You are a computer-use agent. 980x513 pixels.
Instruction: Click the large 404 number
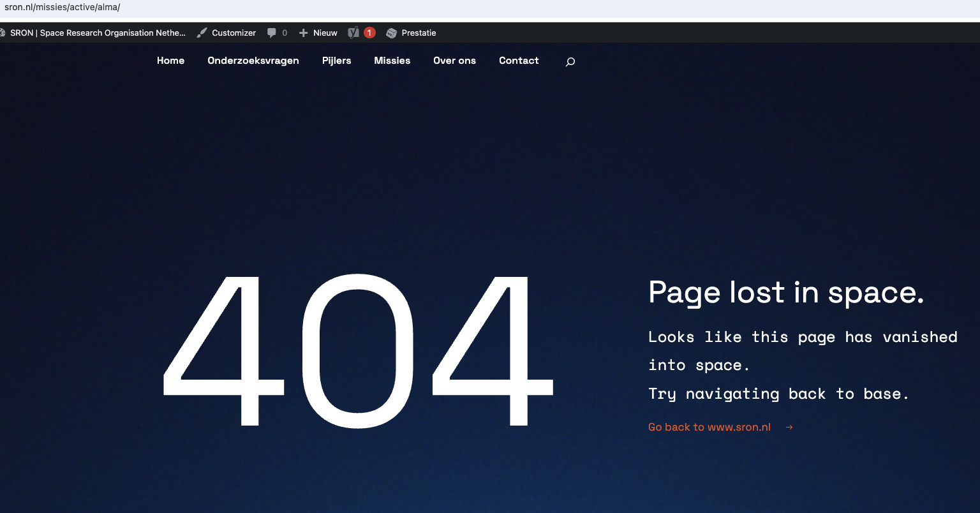[357, 351]
